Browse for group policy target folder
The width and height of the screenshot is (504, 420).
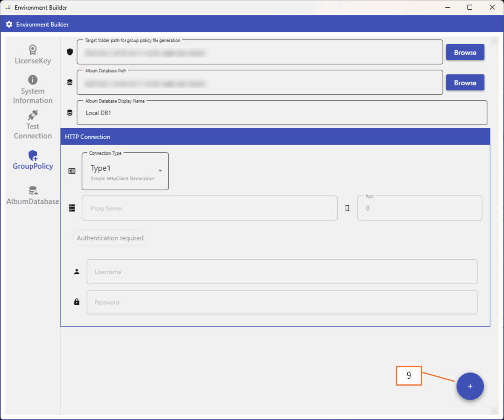click(465, 52)
